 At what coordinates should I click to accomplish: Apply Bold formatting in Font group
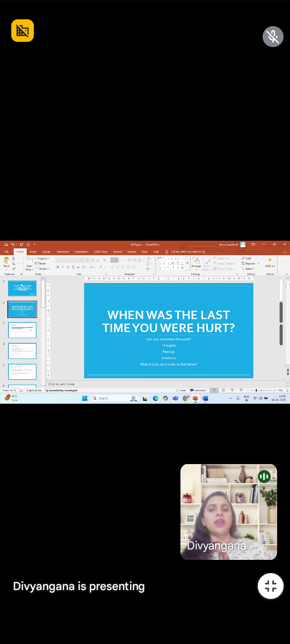[58, 267]
